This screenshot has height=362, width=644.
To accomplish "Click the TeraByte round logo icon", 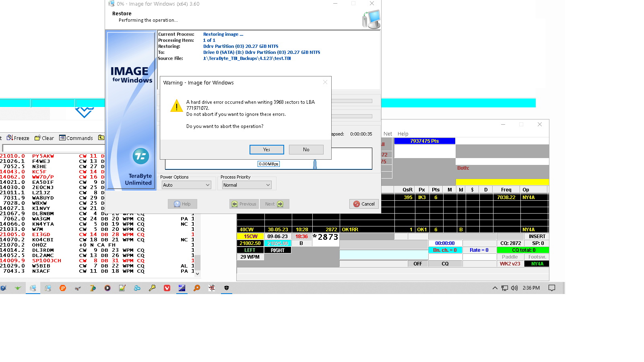I will [141, 156].
